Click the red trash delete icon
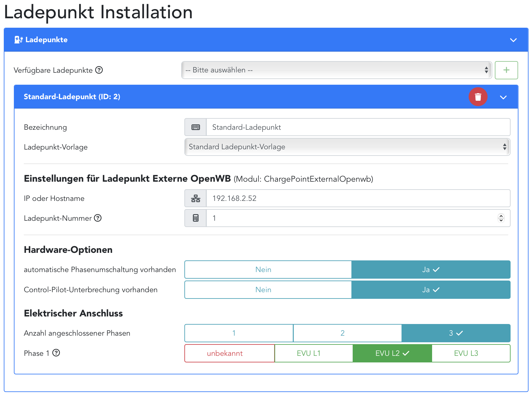 (x=478, y=97)
